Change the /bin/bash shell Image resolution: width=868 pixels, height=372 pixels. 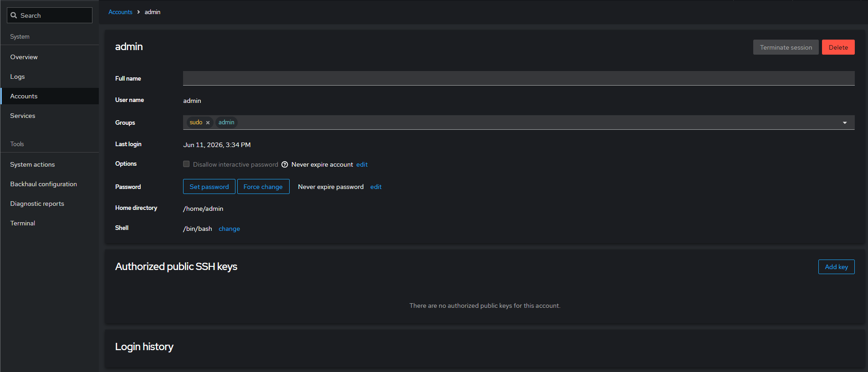pyautogui.click(x=229, y=229)
